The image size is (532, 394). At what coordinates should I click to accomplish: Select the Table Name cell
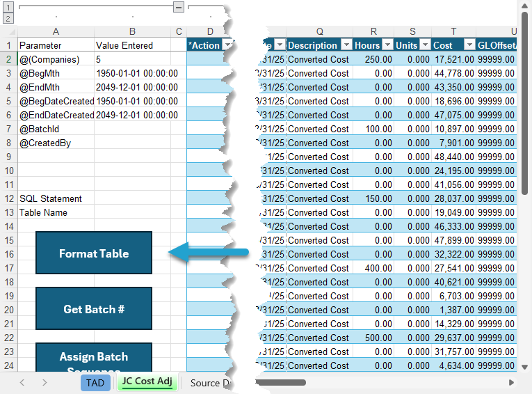click(56, 212)
